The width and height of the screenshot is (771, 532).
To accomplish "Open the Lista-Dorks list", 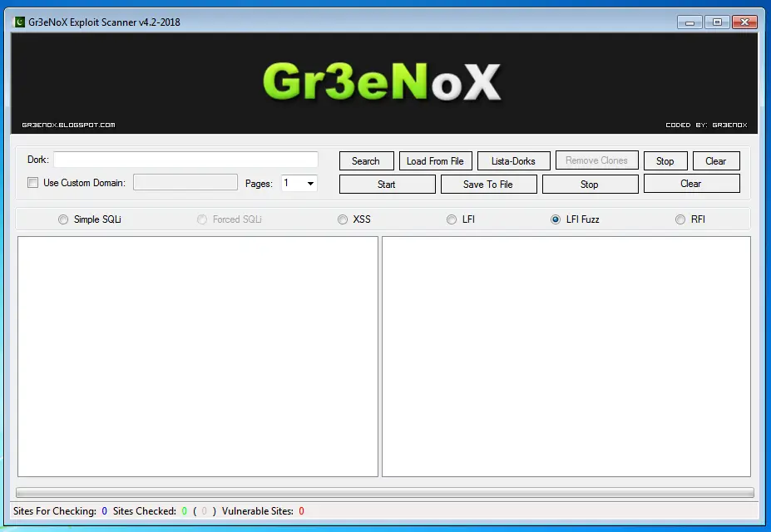I will pos(513,160).
